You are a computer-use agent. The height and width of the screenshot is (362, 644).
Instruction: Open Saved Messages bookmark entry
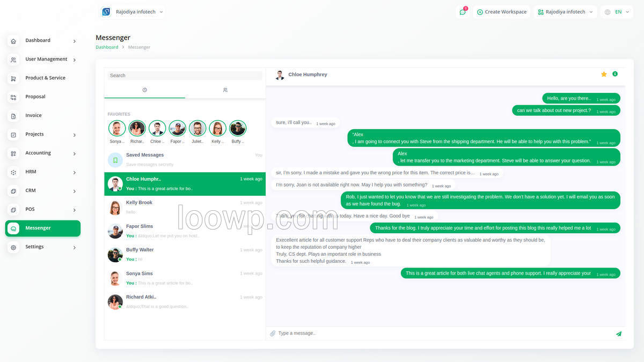(185, 159)
